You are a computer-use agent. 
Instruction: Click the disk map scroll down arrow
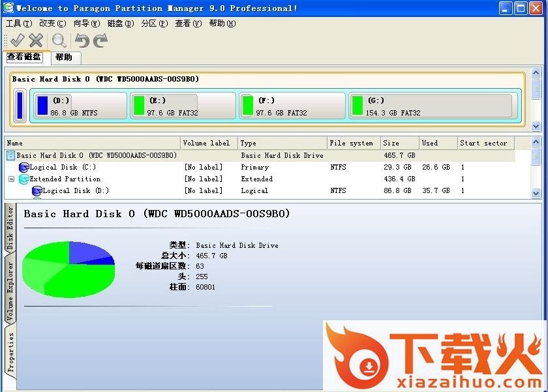coord(536,126)
